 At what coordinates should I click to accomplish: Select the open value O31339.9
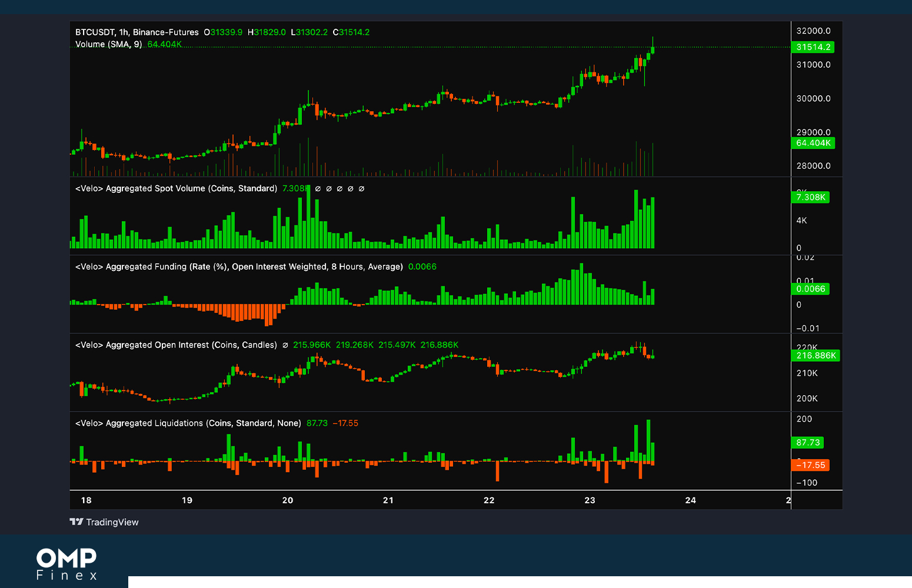click(223, 32)
